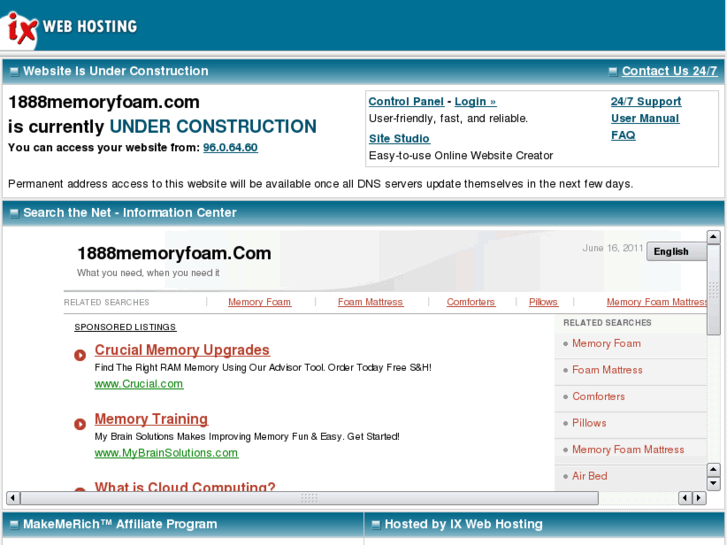Click Memory Foam in the right sidebar list
Screen dimensions: 727x545
click(606, 343)
